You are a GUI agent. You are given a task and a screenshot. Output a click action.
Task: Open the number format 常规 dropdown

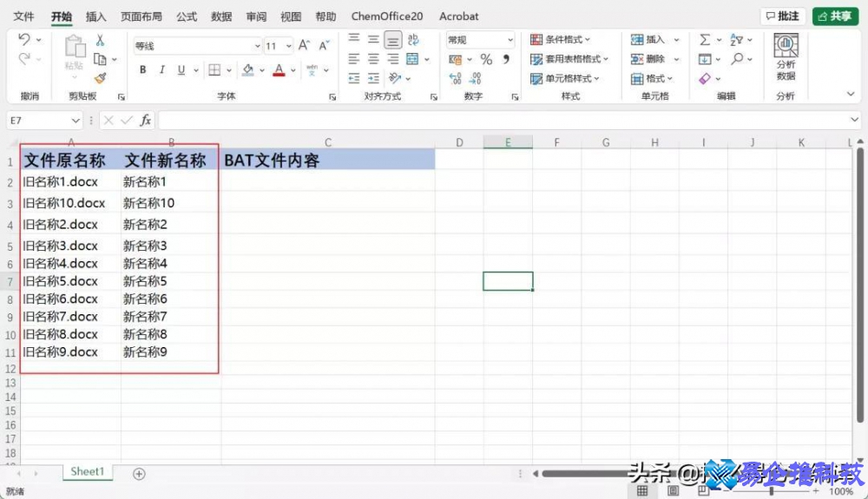(x=510, y=39)
